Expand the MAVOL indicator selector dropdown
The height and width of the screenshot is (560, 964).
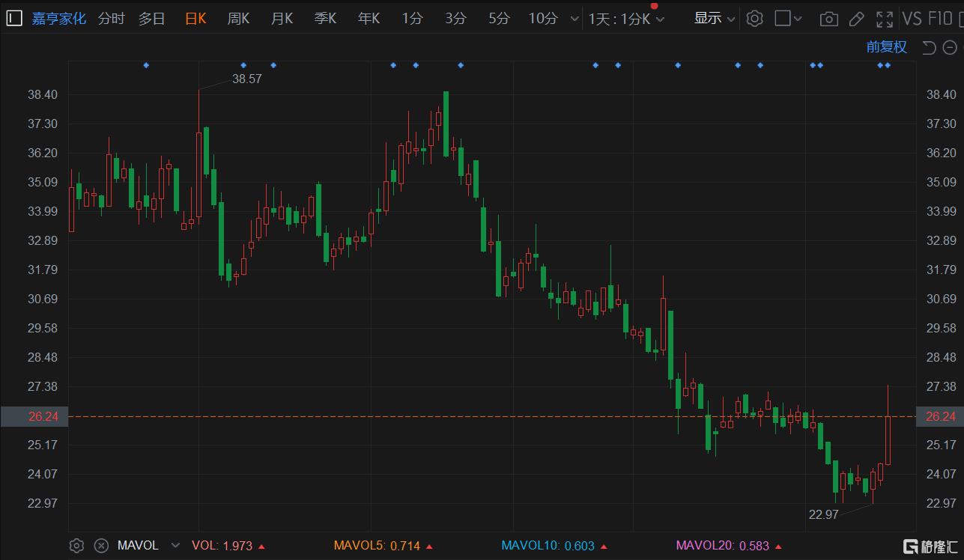click(175, 546)
